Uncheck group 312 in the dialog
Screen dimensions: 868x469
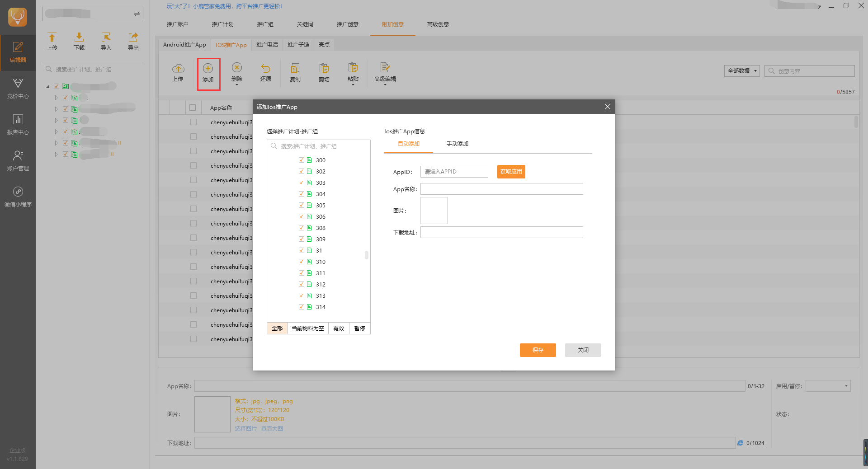pyautogui.click(x=302, y=284)
